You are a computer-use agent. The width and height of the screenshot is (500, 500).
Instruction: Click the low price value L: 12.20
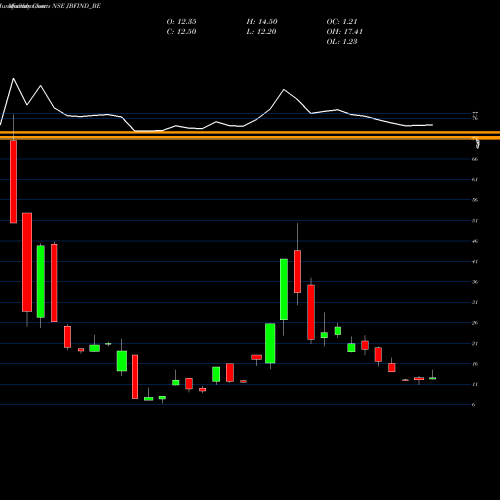click(x=261, y=32)
